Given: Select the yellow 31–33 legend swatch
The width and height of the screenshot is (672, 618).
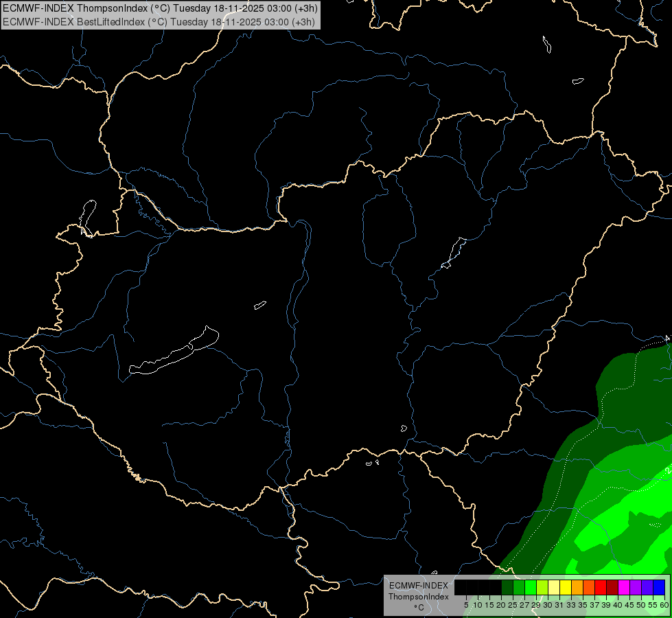Looking at the screenshot, I should coord(566,587).
